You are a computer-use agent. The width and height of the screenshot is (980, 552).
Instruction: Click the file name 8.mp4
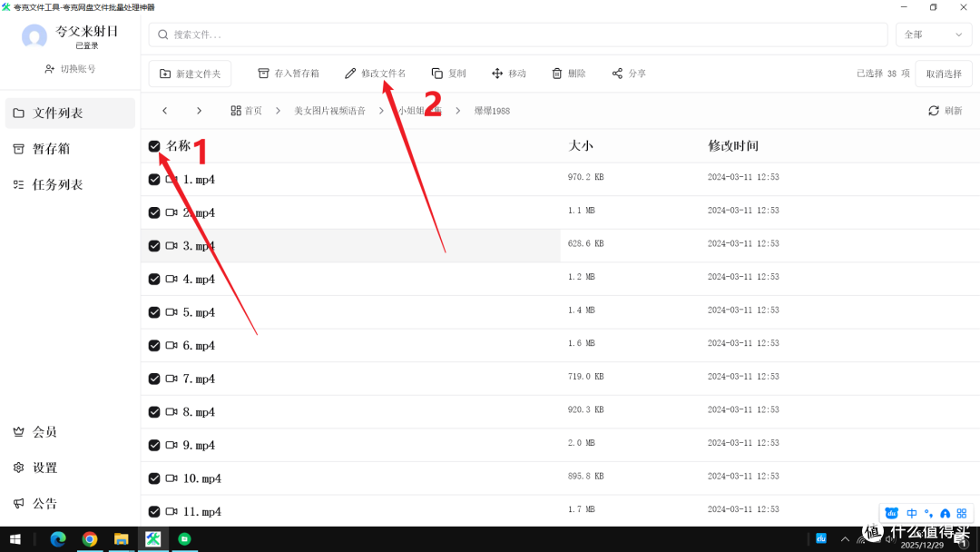(199, 412)
